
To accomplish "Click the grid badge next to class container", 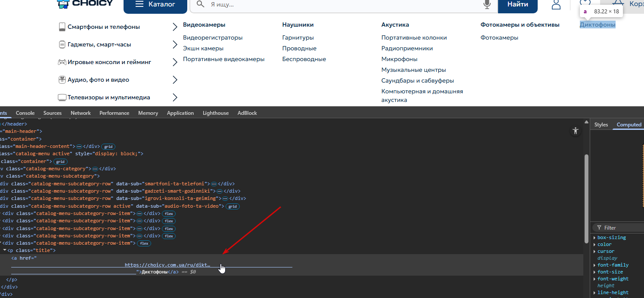I will tap(60, 162).
